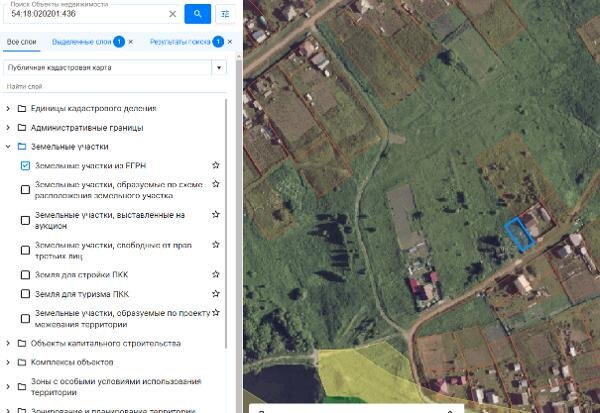Enable layer образуемые по схеме расположения
This screenshot has width=600, height=413.
(x=25, y=189)
